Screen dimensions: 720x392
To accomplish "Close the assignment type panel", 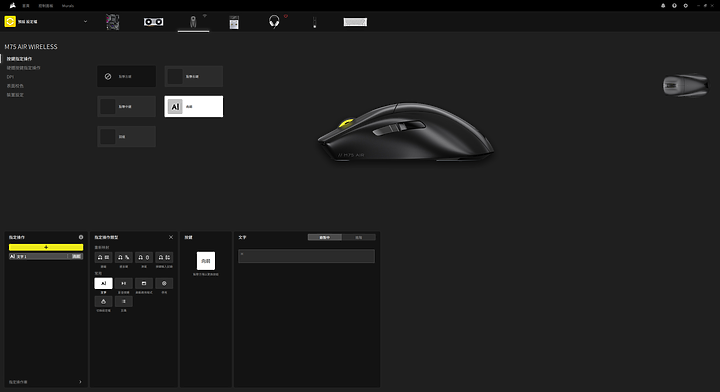I will (171, 237).
